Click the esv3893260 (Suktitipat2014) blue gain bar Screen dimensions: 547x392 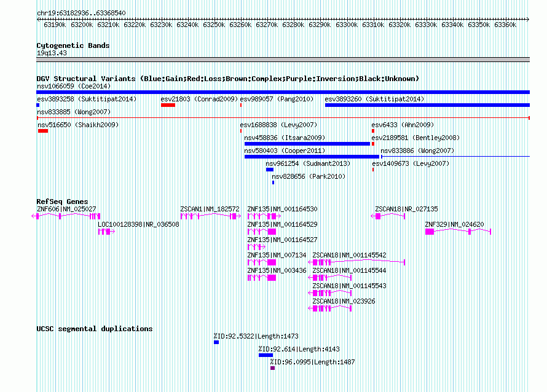tap(427, 105)
